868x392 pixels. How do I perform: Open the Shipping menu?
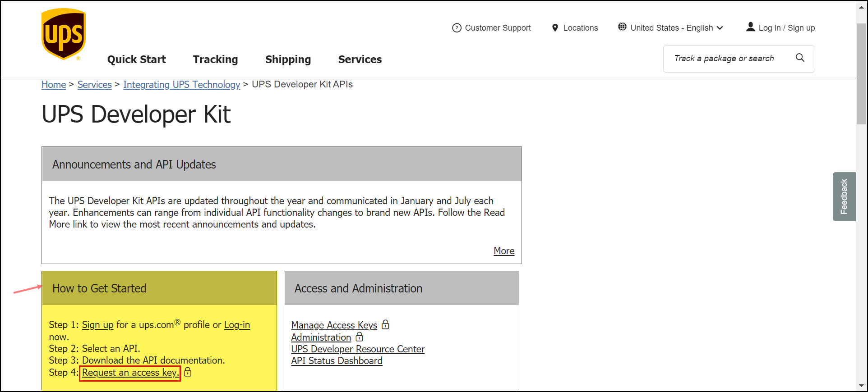(x=288, y=59)
